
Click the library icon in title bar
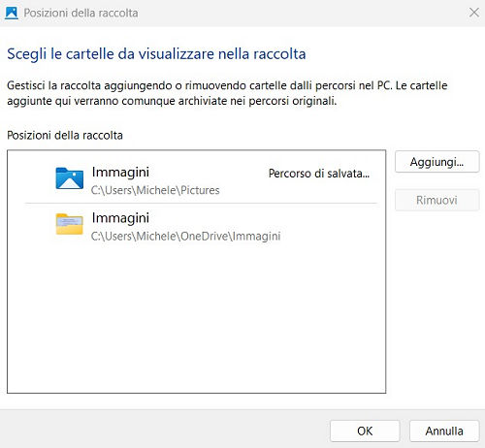[x=12, y=13]
